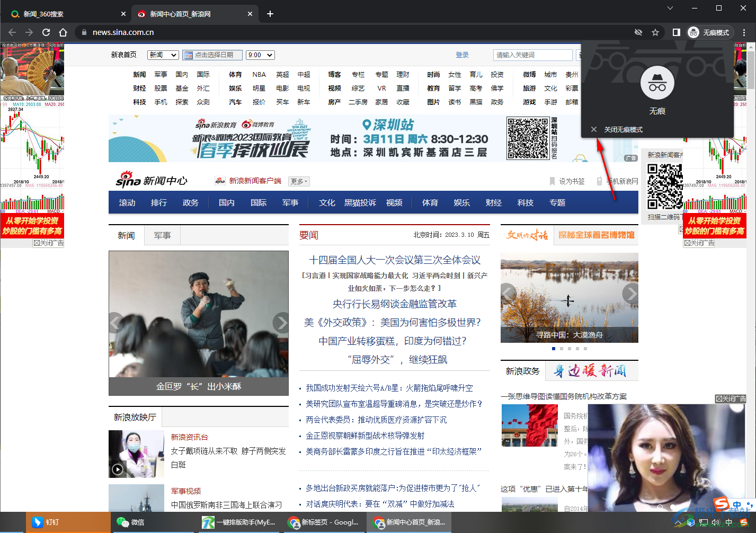756x533 pixels.
Task: Click the 无痕模式 incognito profile button
Action: (x=709, y=32)
